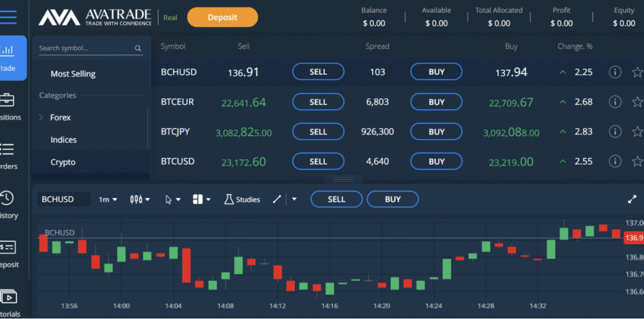This screenshot has height=319, width=644.
Task: Show info for BTCEUR
Action: coord(615,102)
